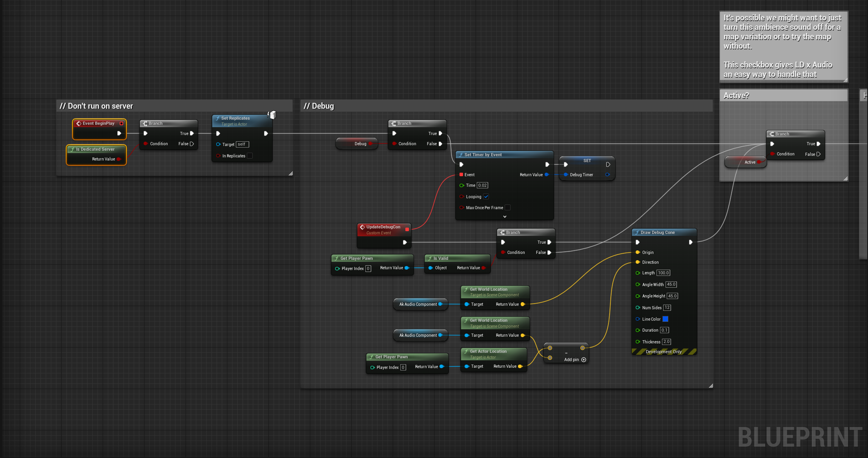868x458 pixels.
Task: Click the Thickness value field 2.0
Action: click(x=666, y=342)
